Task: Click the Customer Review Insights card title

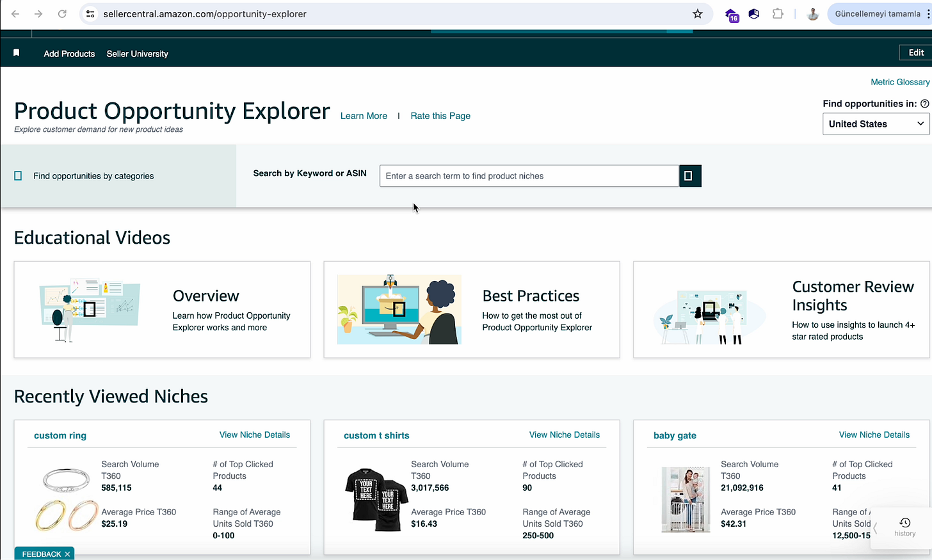Action: point(853,296)
